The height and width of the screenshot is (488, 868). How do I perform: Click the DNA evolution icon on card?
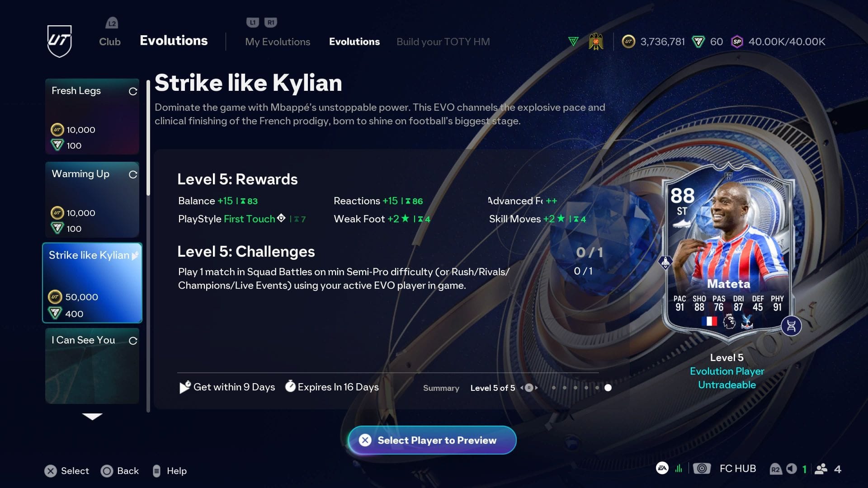pyautogui.click(x=791, y=326)
